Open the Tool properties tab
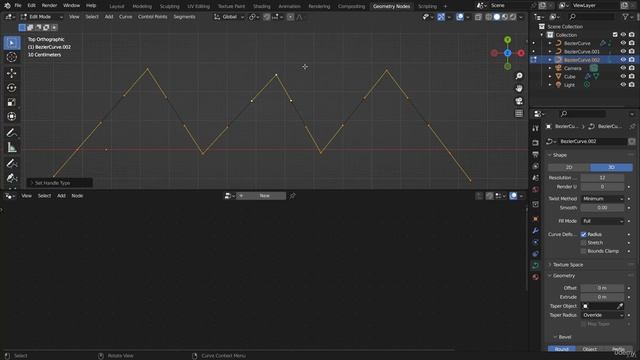Viewport: 640px width, 360px height. tap(536, 129)
